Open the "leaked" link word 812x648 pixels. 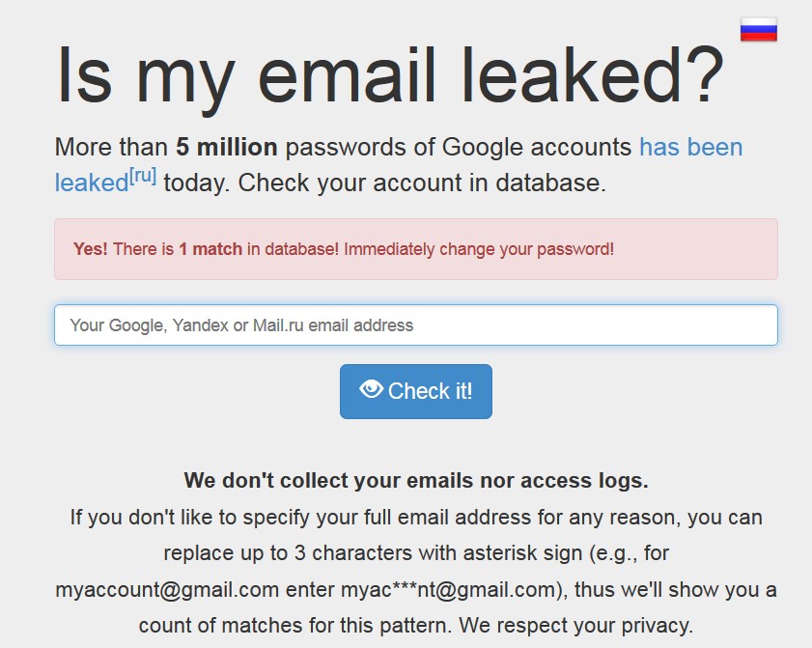92,183
